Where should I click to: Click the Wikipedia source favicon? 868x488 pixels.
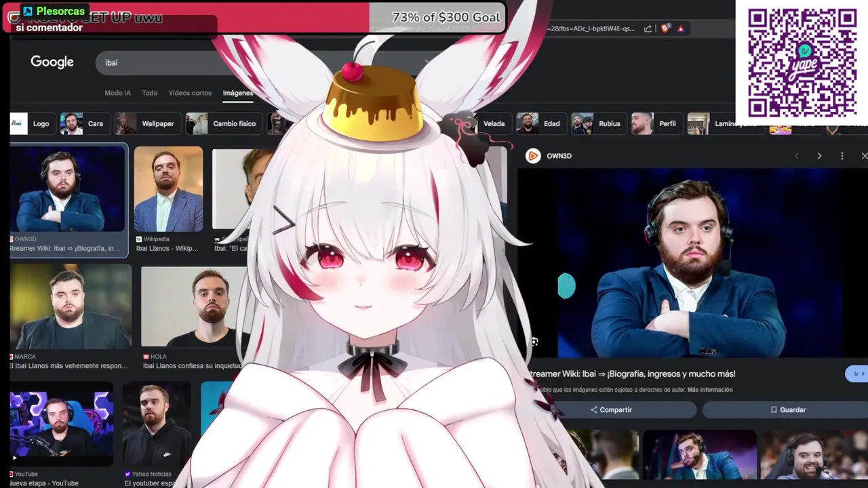click(x=139, y=239)
